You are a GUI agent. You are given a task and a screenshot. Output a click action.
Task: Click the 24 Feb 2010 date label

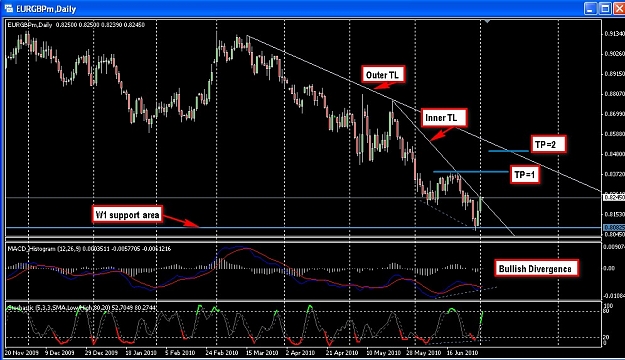point(222,353)
